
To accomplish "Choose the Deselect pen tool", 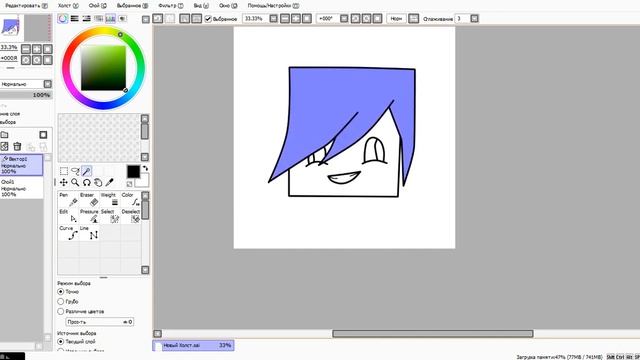I will click(x=131, y=216).
